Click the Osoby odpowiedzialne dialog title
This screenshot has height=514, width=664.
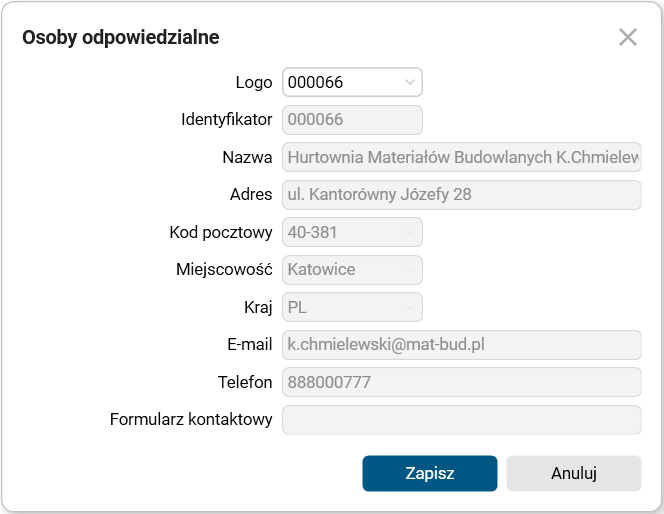click(121, 38)
